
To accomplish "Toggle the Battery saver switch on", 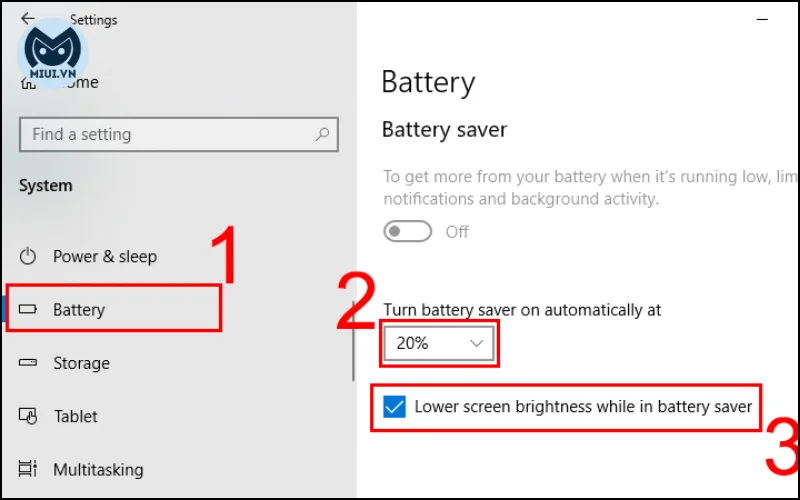I will click(408, 232).
